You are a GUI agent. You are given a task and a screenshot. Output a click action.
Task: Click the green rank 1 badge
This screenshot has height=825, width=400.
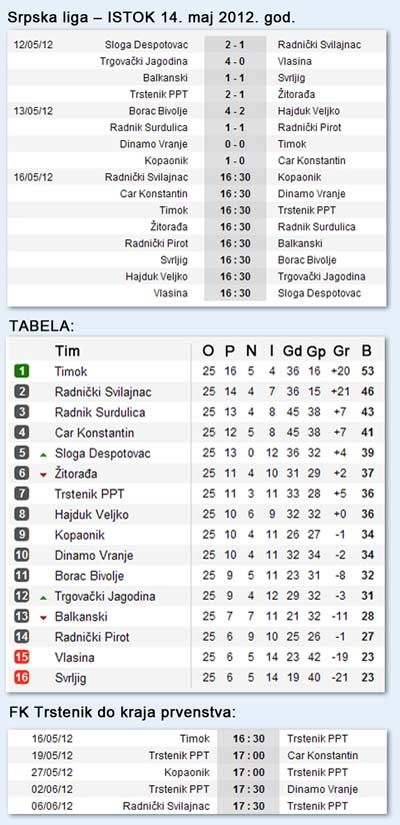coord(22,371)
